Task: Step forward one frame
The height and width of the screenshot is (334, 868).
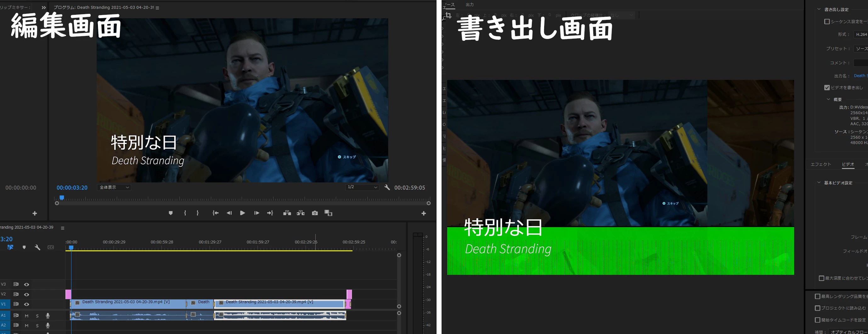Action: [x=256, y=213]
